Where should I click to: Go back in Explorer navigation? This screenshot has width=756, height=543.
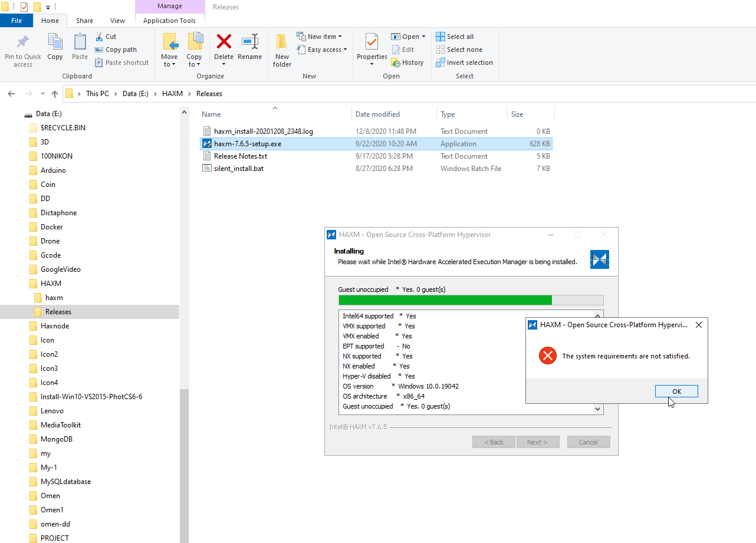click(11, 94)
